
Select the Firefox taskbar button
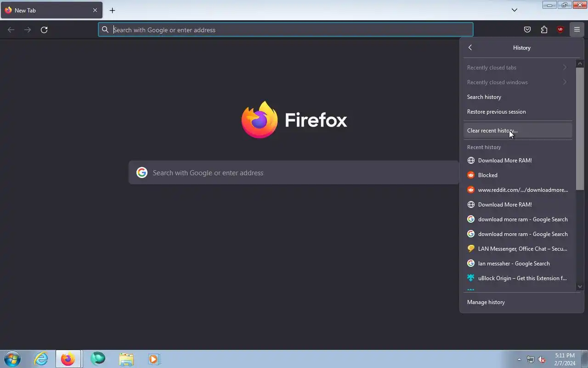68,359
